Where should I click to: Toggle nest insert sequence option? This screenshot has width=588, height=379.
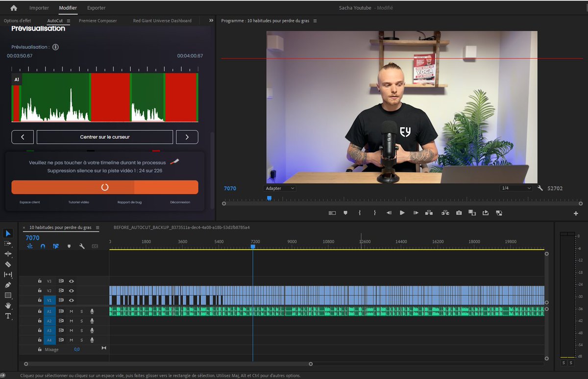(30, 246)
